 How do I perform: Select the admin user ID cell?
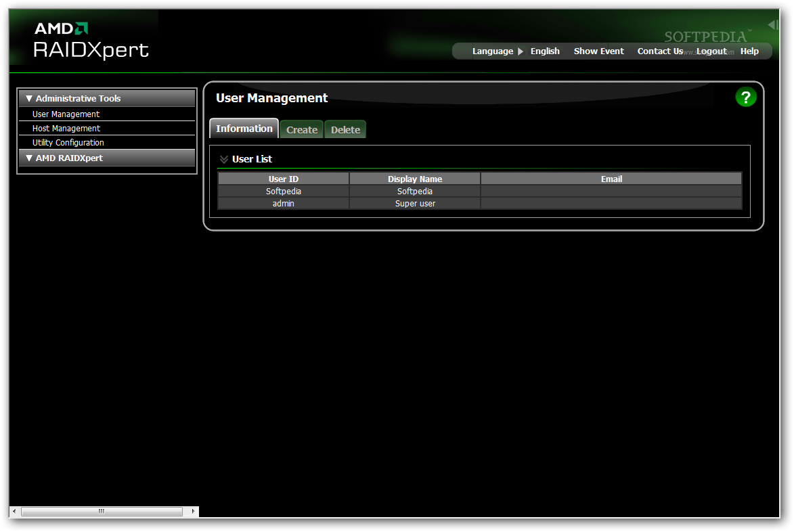pyautogui.click(x=284, y=204)
